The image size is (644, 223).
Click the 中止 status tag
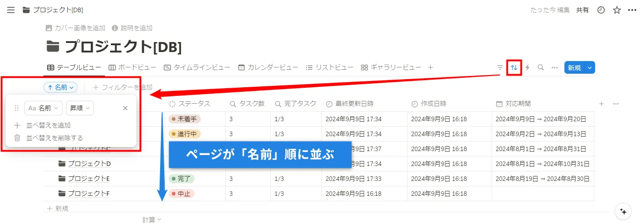[181, 194]
